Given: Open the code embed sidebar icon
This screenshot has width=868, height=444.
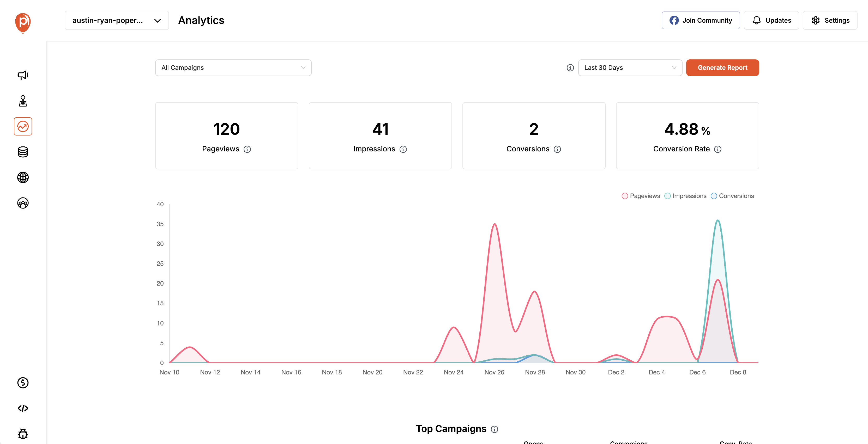Looking at the screenshot, I should (23, 408).
